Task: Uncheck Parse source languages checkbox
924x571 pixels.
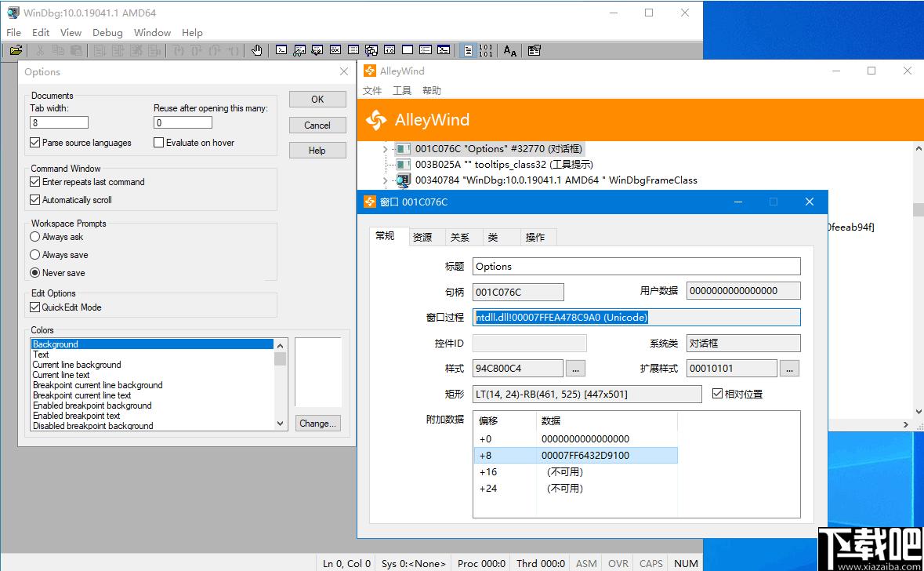Action: (x=34, y=143)
